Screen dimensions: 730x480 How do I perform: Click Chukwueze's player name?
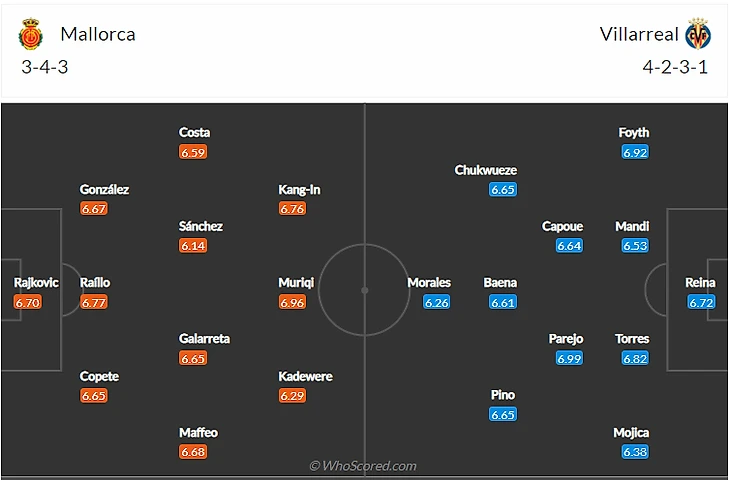point(485,170)
